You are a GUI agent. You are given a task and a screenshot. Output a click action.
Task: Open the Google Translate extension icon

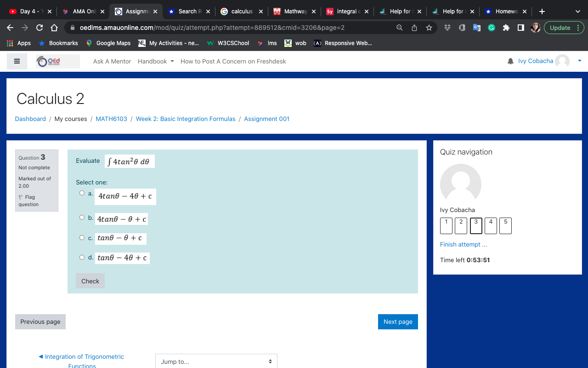[x=477, y=28]
